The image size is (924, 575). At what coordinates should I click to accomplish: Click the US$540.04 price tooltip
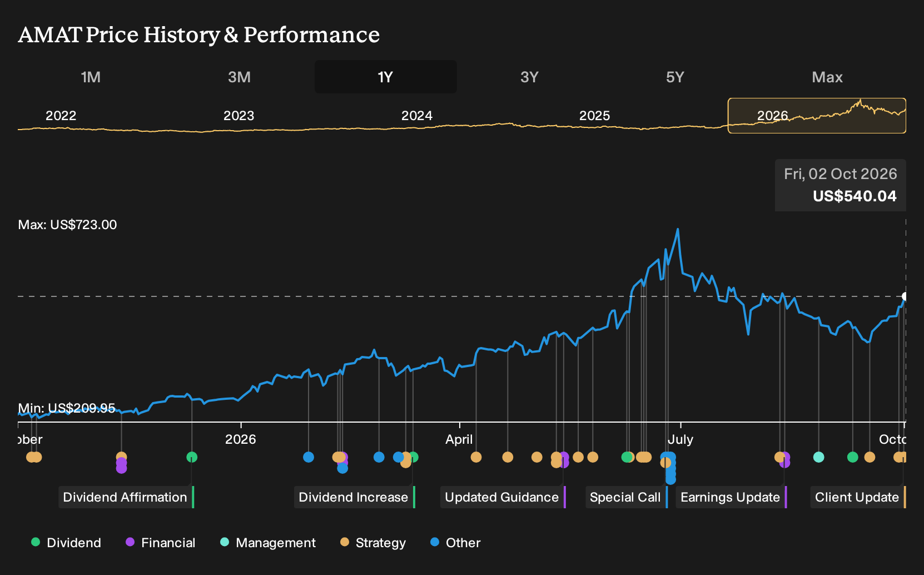840,185
